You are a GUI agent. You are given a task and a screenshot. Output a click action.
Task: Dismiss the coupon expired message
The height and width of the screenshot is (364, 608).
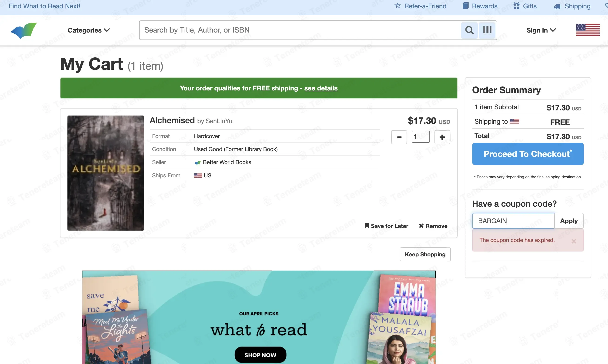pyautogui.click(x=574, y=241)
